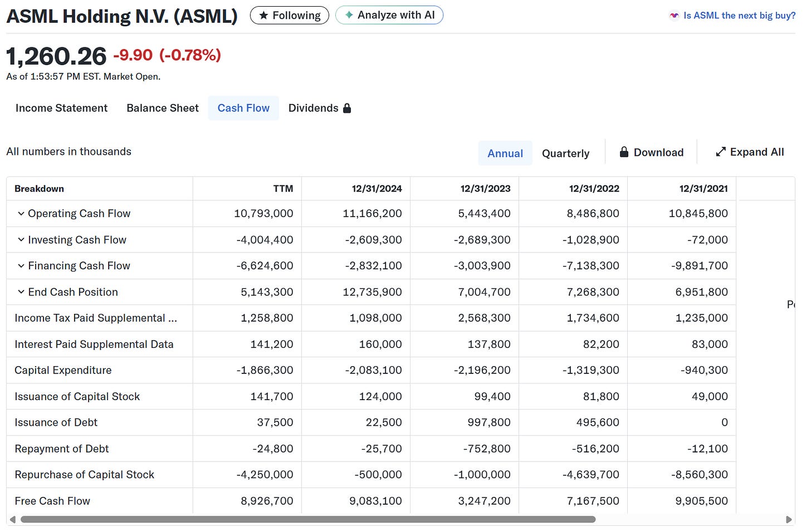This screenshot has height=532, width=811.
Task: Click the star icon in the Following button
Action: tap(263, 16)
